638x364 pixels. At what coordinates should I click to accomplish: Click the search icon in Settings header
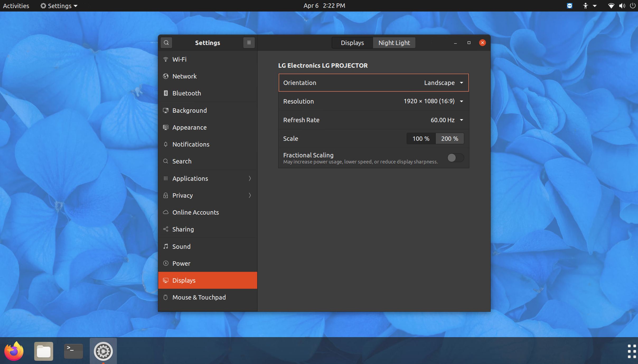tap(166, 43)
